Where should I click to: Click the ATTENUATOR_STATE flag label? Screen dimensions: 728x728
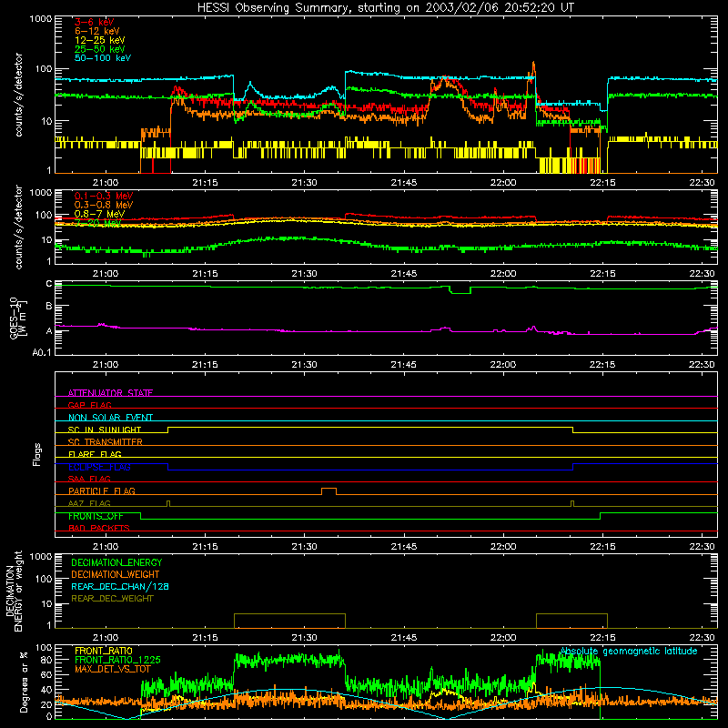click(110, 393)
